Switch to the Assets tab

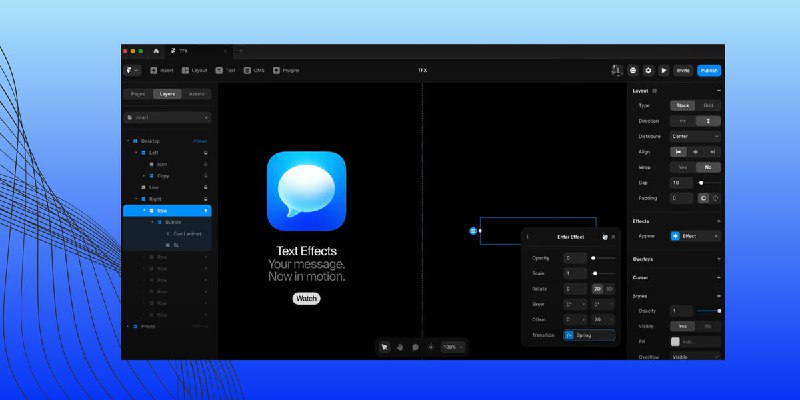pyautogui.click(x=196, y=94)
